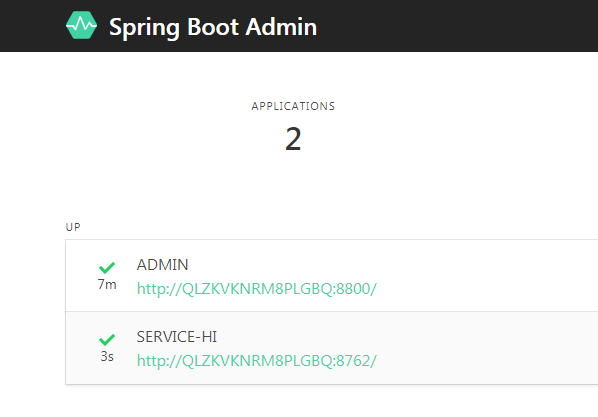The height and width of the screenshot is (417, 598).
Task: Select the ADMIN row's empty right area
Action: click(488, 276)
